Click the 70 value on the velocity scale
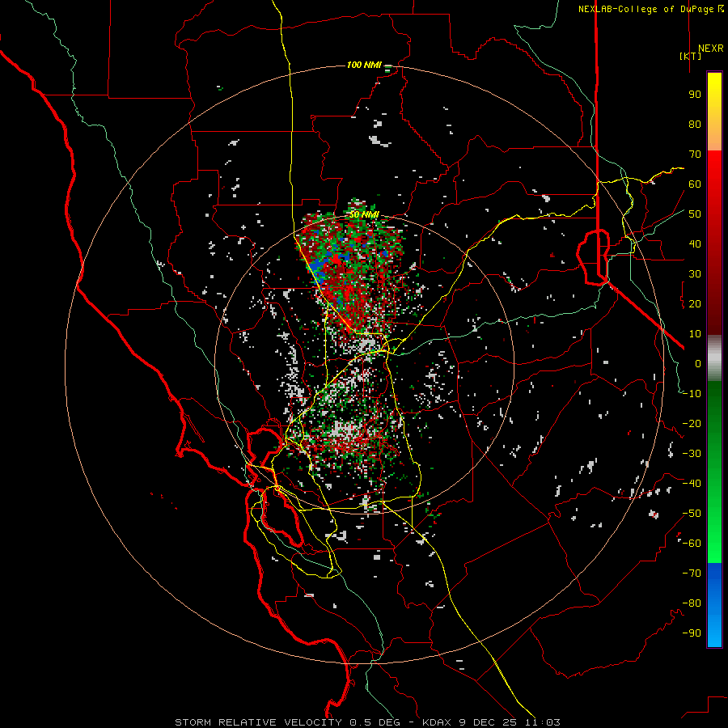The height and width of the screenshot is (728, 728). point(695,154)
